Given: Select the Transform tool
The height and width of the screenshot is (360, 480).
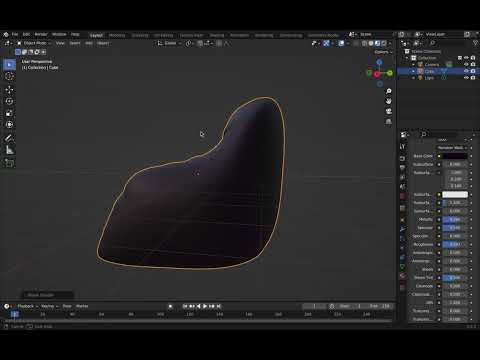Looking at the screenshot, I should click(x=9, y=125).
